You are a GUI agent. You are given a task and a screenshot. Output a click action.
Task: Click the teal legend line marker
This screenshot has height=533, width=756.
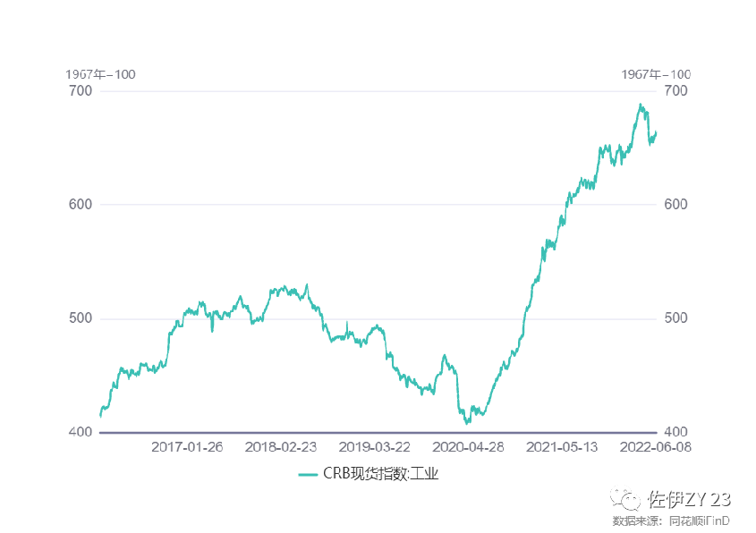(308, 475)
